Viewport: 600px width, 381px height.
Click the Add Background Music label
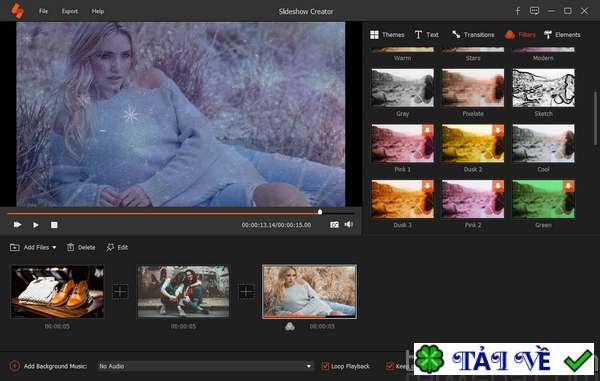(55, 366)
